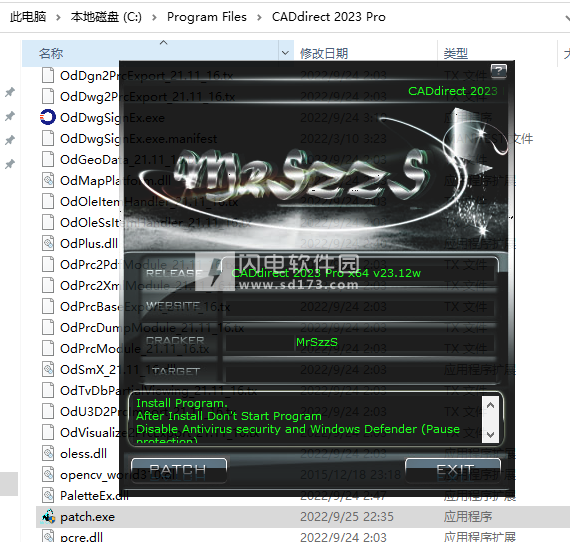Expand the chevron after 本地磁盘 (C:) breadcrumb

[x=154, y=17]
